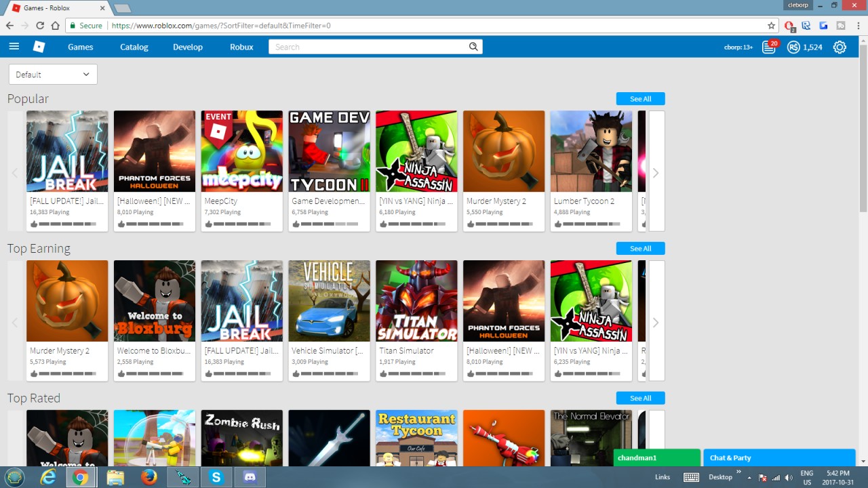Open Skype from taskbar

216,477
